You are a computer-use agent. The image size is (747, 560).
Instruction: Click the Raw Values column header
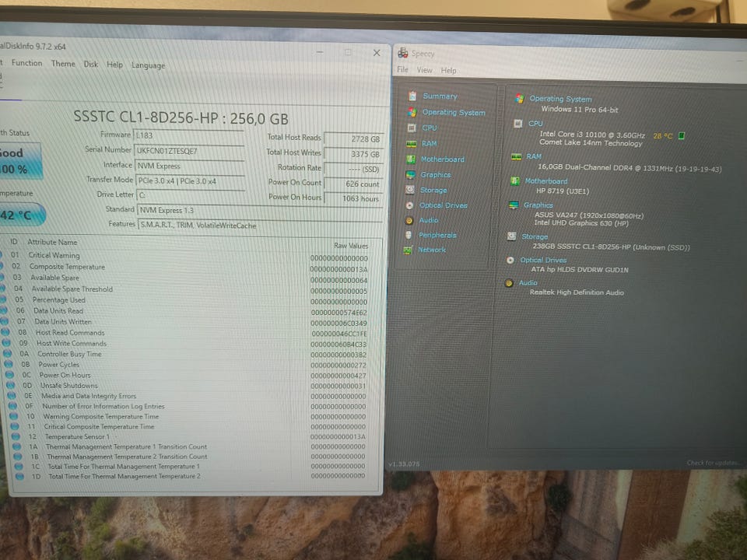click(x=351, y=246)
